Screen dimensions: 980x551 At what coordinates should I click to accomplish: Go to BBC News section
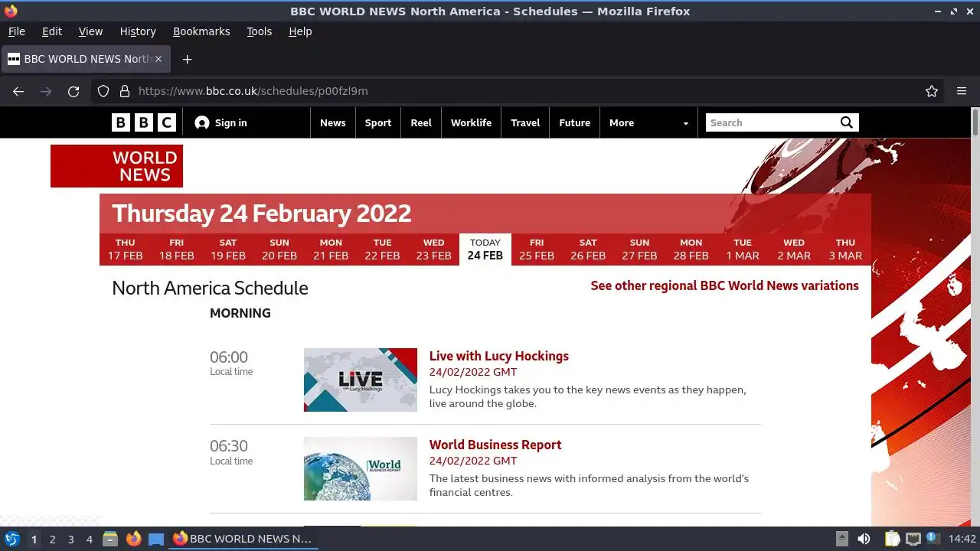(333, 122)
